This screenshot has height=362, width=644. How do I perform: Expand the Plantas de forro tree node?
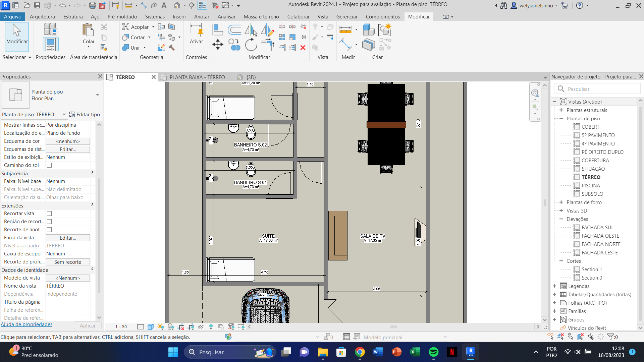click(561, 202)
